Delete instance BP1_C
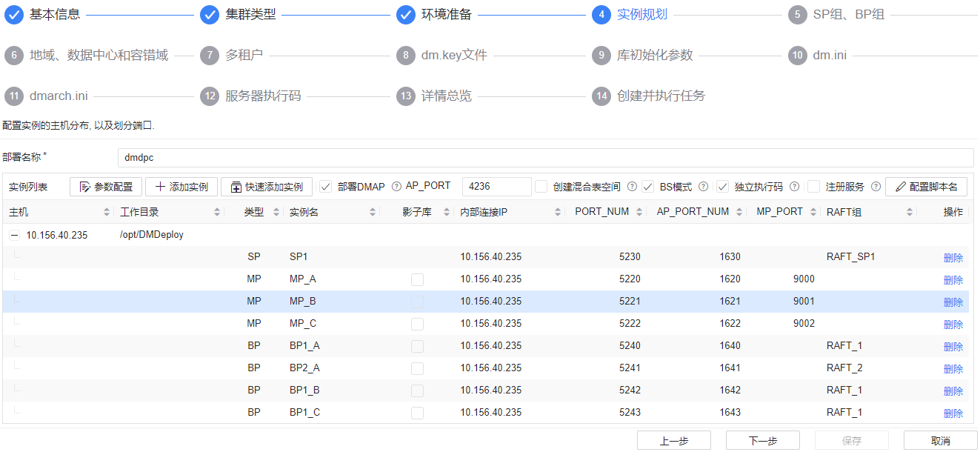This screenshot has width=980, height=452. 953,413
